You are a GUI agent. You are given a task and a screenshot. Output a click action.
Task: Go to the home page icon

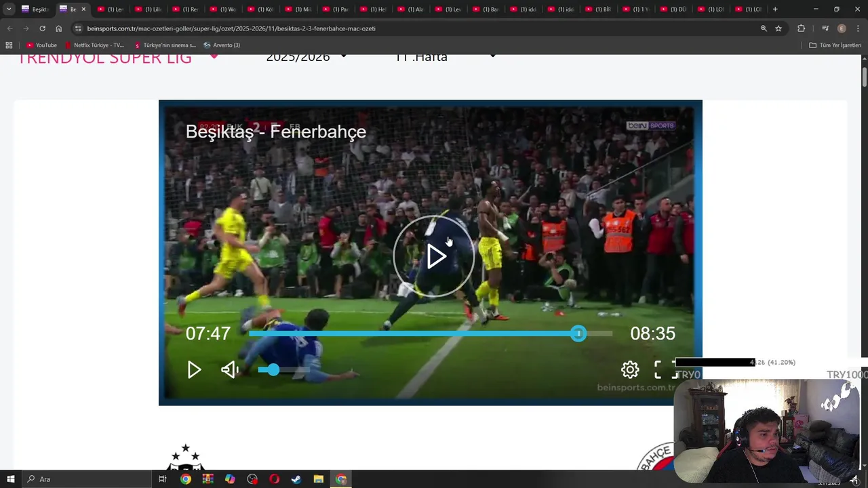[58, 28]
